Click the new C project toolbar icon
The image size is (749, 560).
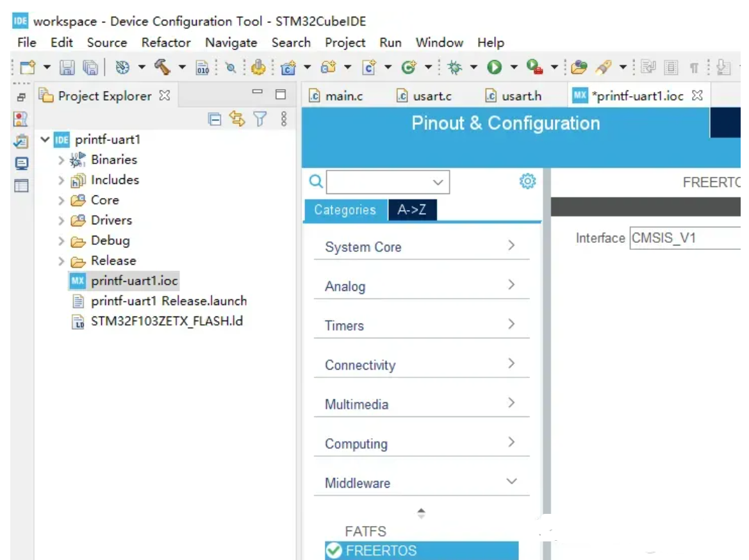point(288,67)
